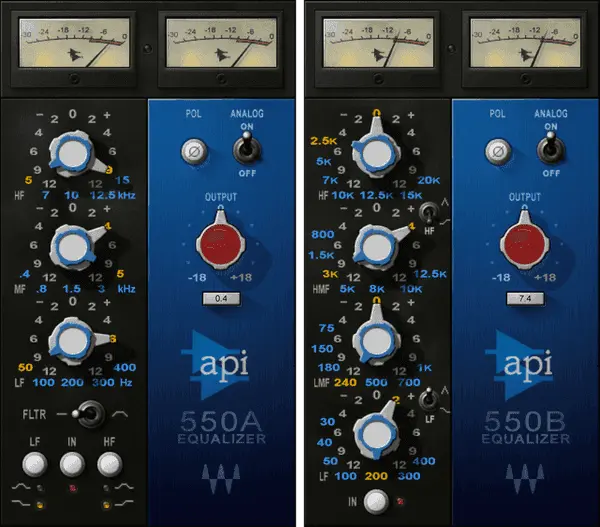Select 400 Hz on 550A LF band
The image size is (600, 527).
(x=125, y=367)
